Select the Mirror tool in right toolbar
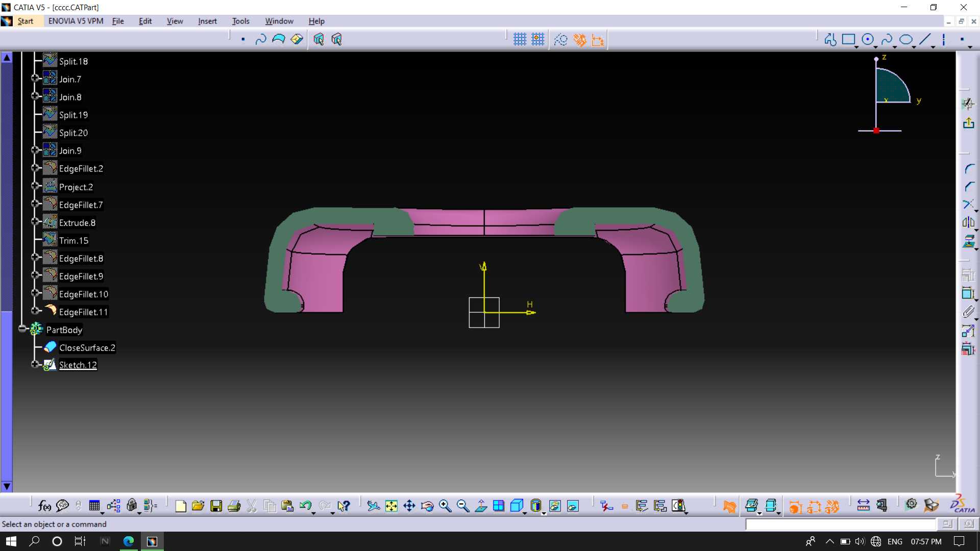 [968, 222]
